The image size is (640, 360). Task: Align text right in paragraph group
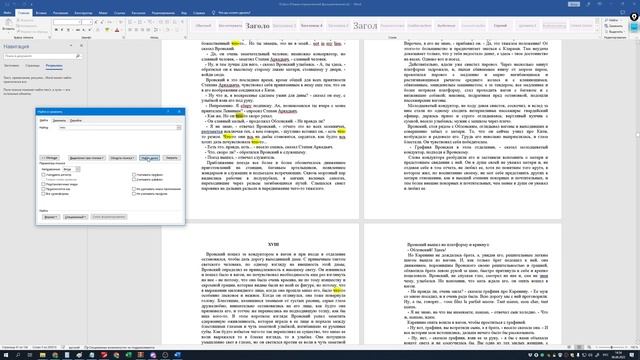pos(142,30)
